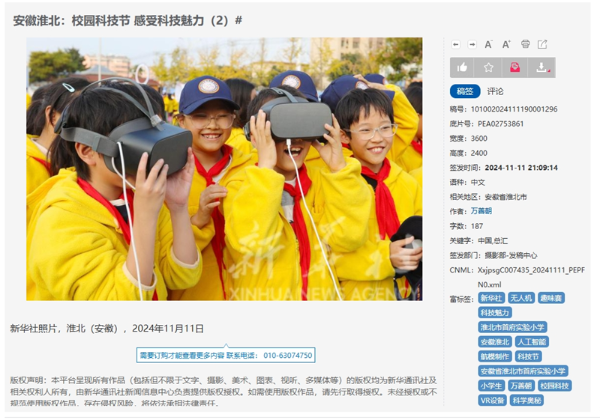Viewport: 600px width, 420px height.
Task: Click the 校园科技 tag
Action: [554, 386]
